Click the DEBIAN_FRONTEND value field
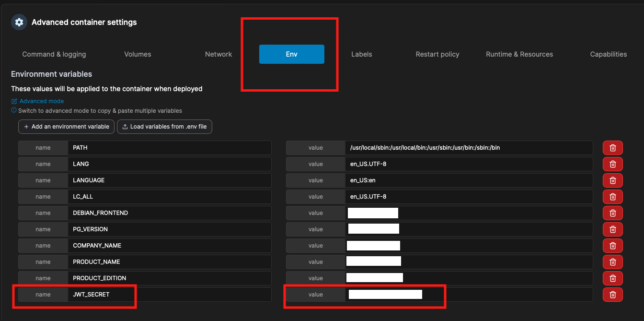The image size is (644, 321). [469, 213]
